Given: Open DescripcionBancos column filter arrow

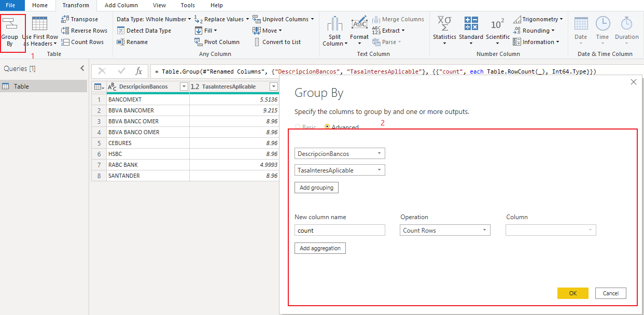Looking at the screenshot, I should point(183,87).
